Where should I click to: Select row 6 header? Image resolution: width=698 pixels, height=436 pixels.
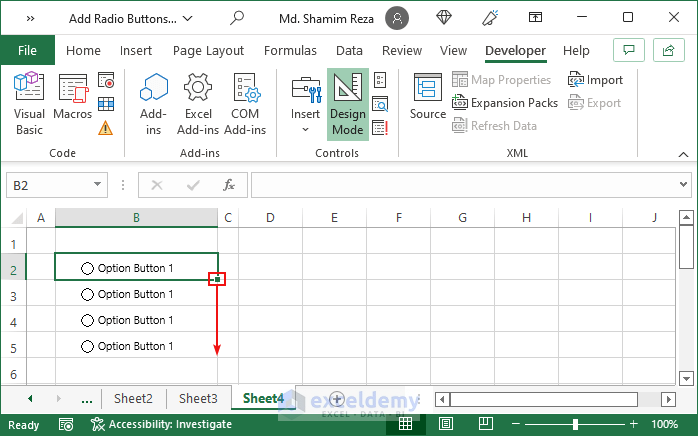coord(13,374)
